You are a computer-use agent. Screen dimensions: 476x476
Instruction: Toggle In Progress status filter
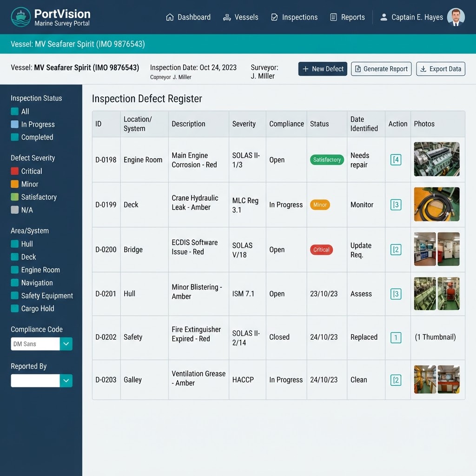(x=14, y=124)
